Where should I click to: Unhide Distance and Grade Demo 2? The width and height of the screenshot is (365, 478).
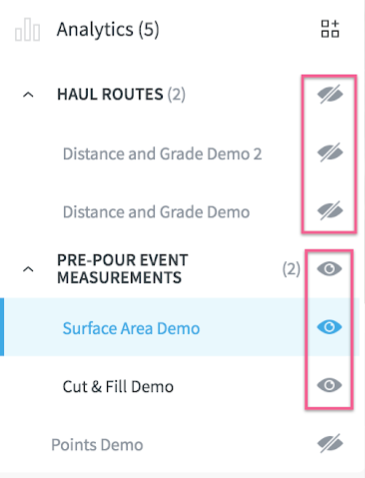[x=330, y=153]
